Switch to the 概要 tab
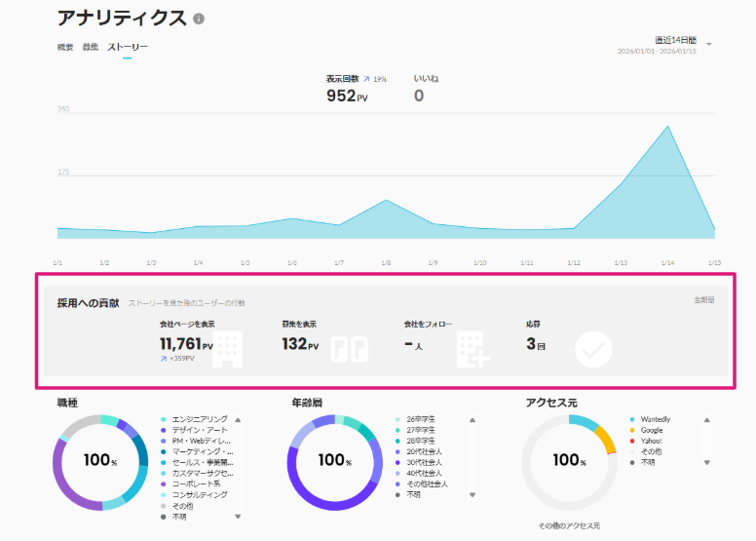 coord(65,47)
